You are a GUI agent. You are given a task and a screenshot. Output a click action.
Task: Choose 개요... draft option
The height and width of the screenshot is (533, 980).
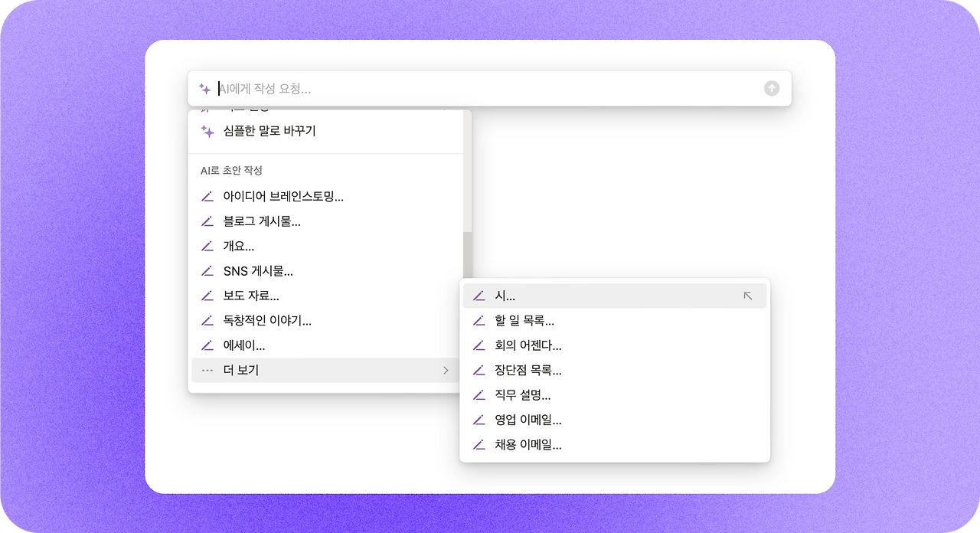325,246
